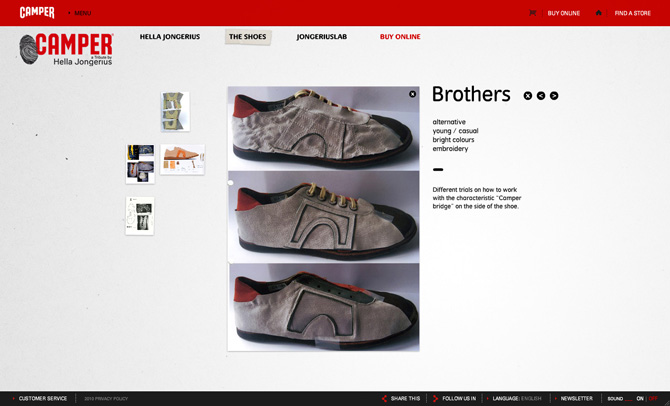The width and height of the screenshot is (670, 406).
Task: Click the close circle icon beside Brothers title
Action: click(528, 96)
